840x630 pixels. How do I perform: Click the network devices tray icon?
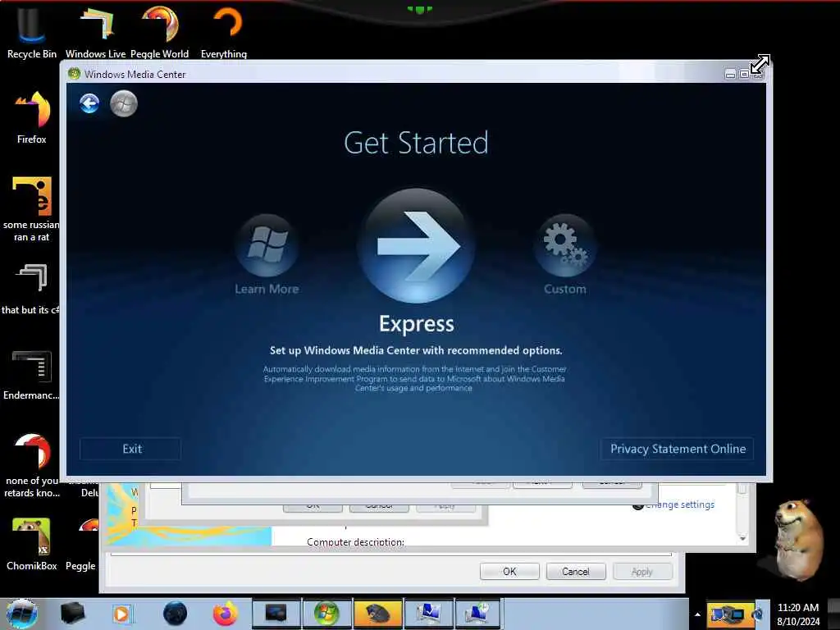coord(731,614)
